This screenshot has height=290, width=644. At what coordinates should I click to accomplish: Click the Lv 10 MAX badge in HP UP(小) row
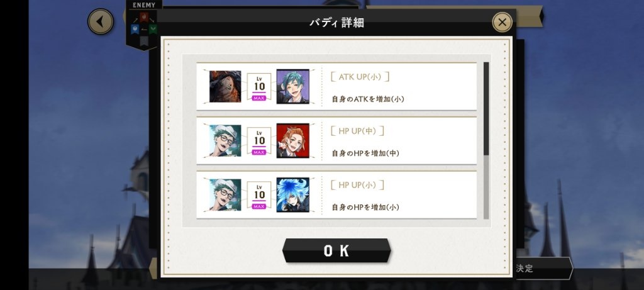click(x=259, y=195)
